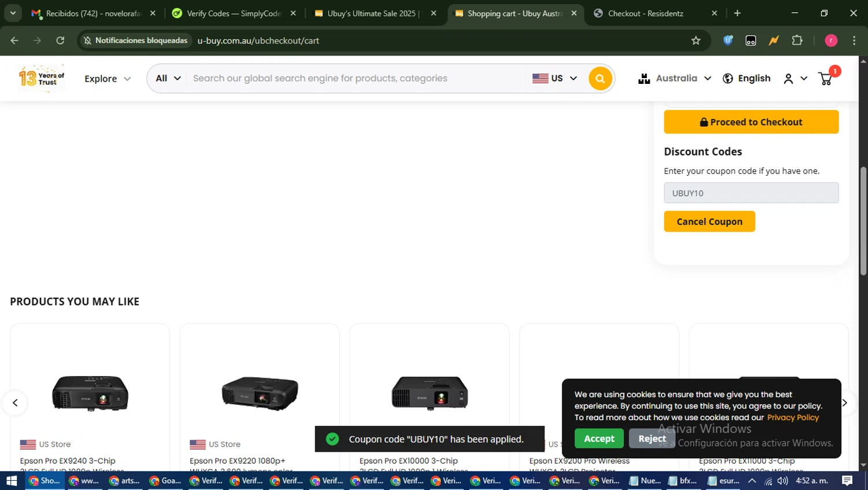Open the US store selector dropdown

click(x=554, y=78)
